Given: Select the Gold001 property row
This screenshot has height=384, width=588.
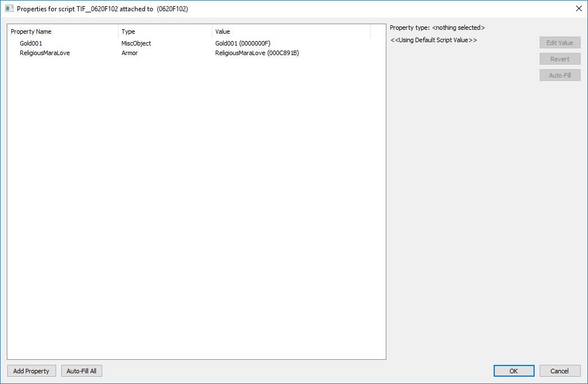Looking at the screenshot, I should tap(31, 43).
